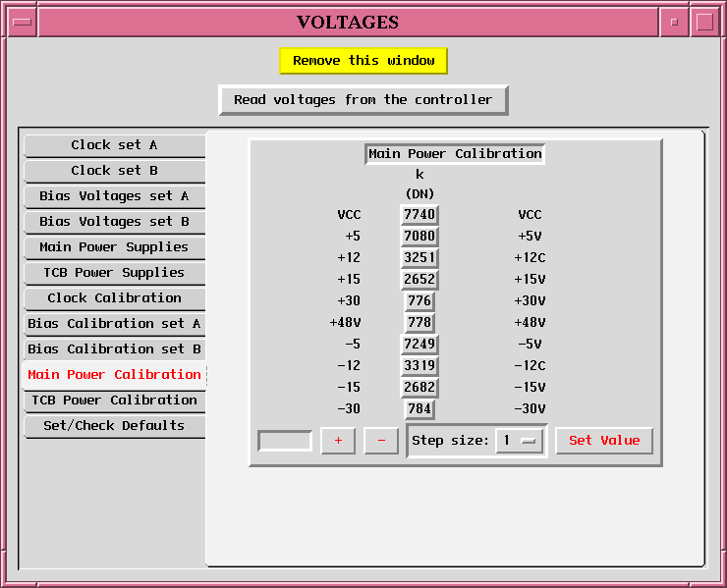Switch to the Clock Calibration tab
This screenshot has width=727, height=588.
[x=114, y=298]
